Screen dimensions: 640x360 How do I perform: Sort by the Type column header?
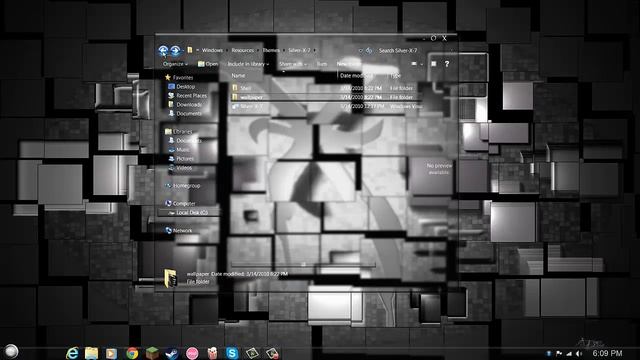pos(396,76)
